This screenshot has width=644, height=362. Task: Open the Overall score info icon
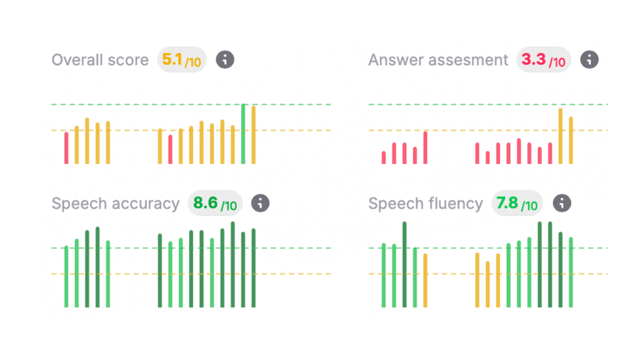pyautogui.click(x=225, y=60)
